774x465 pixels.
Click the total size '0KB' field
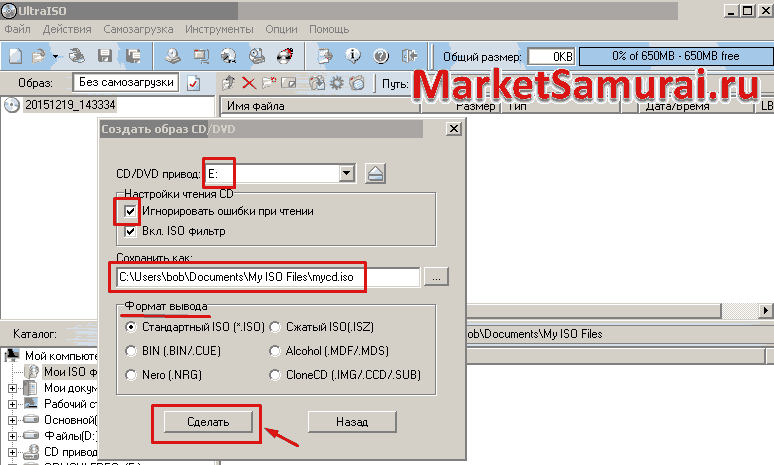point(551,57)
